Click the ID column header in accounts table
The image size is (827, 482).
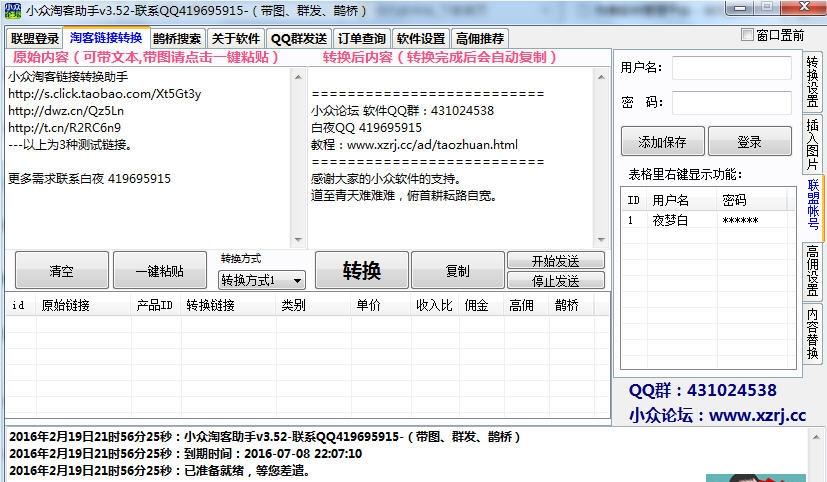[634, 200]
